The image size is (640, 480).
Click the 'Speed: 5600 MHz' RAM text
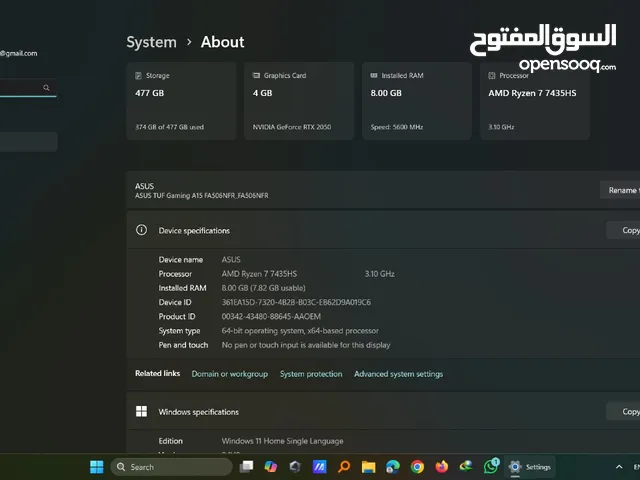(x=397, y=127)
